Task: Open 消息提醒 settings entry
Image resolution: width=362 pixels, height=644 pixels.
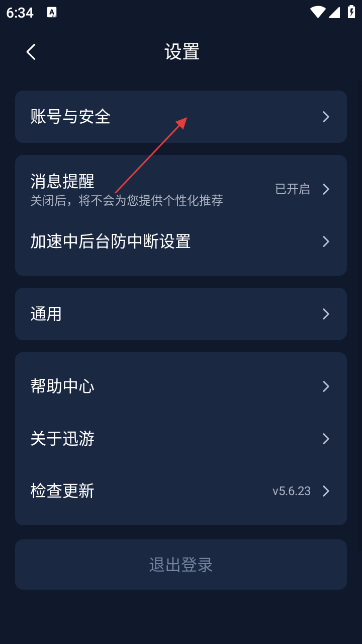Action: tap(181, 189)
